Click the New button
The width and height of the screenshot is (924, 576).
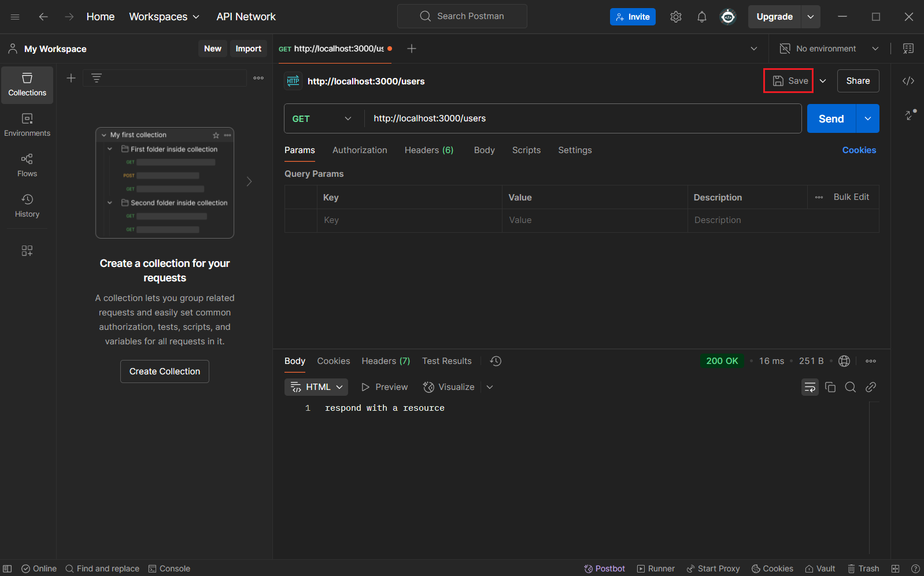[213, 49]
